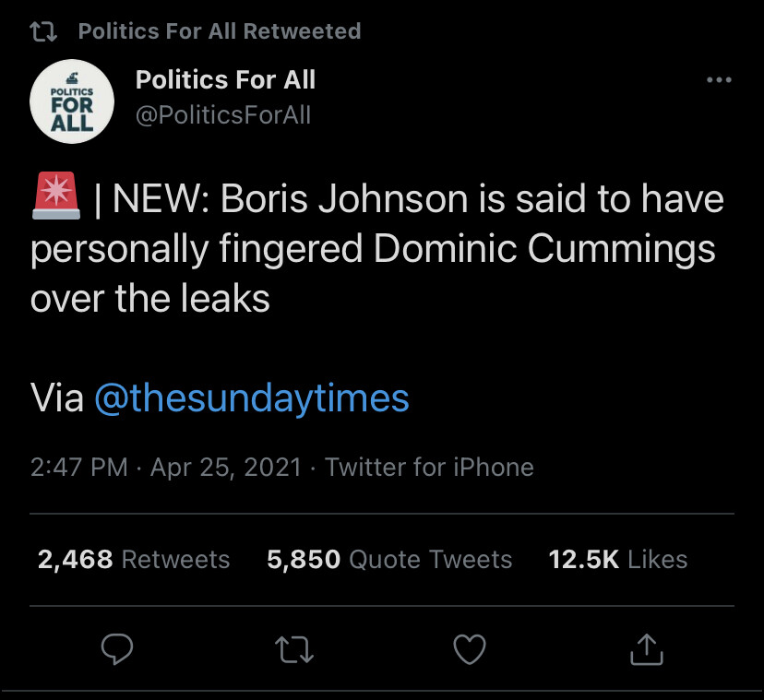Open the @thesundaytimes mention link
The height and width of the screenshot is (700, 764).
(252, 398)
